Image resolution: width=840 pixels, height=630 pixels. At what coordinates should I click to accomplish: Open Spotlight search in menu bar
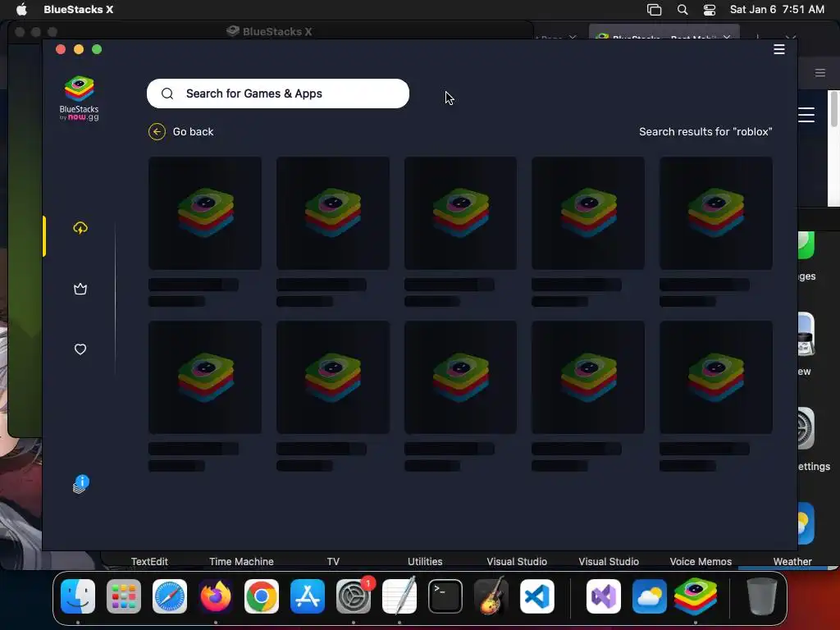point(682,10)
